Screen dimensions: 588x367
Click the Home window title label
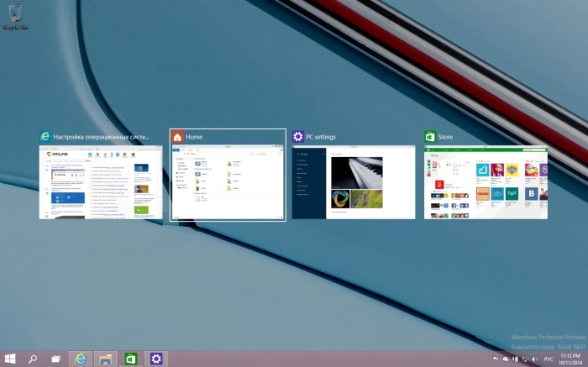pyautogui.click(x=194, y=137)
